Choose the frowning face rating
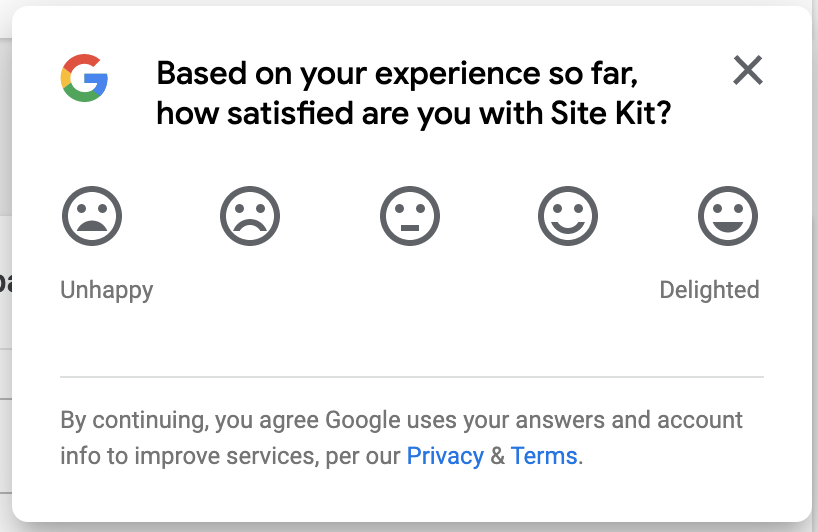Screen dimensions: 818x532 coord(250,215)
